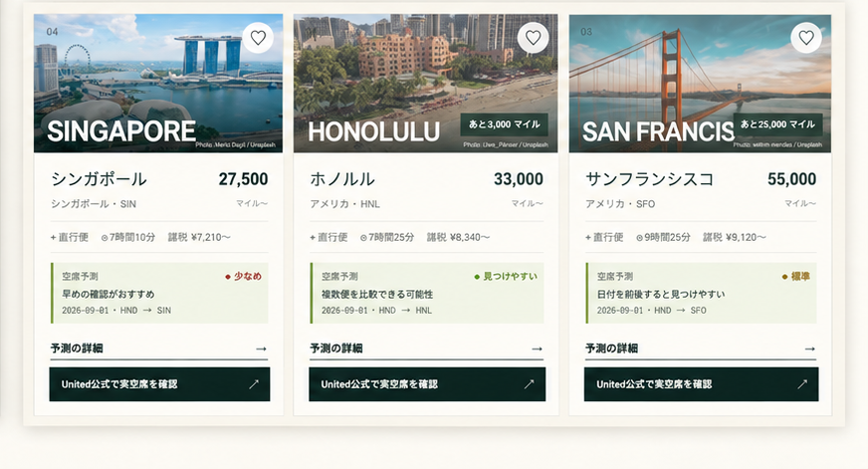Click the アメリカ・SFO airport label
The width and height of the screenshot is (868, 469).
tap(620, 204)
